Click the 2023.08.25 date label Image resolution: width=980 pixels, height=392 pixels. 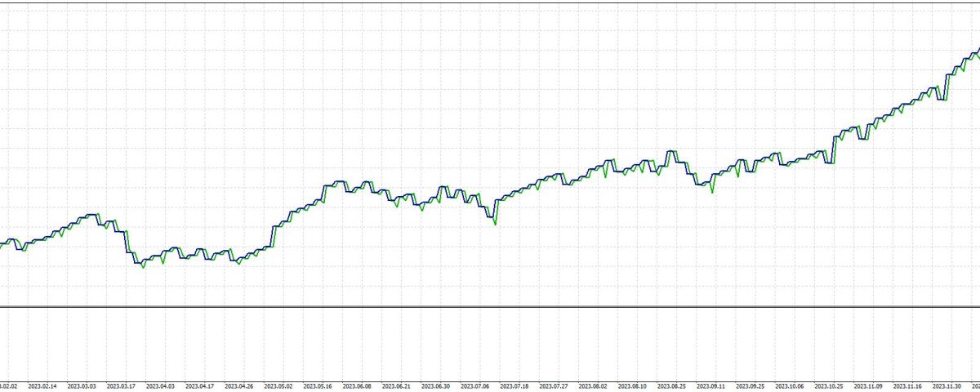[672, 386]
